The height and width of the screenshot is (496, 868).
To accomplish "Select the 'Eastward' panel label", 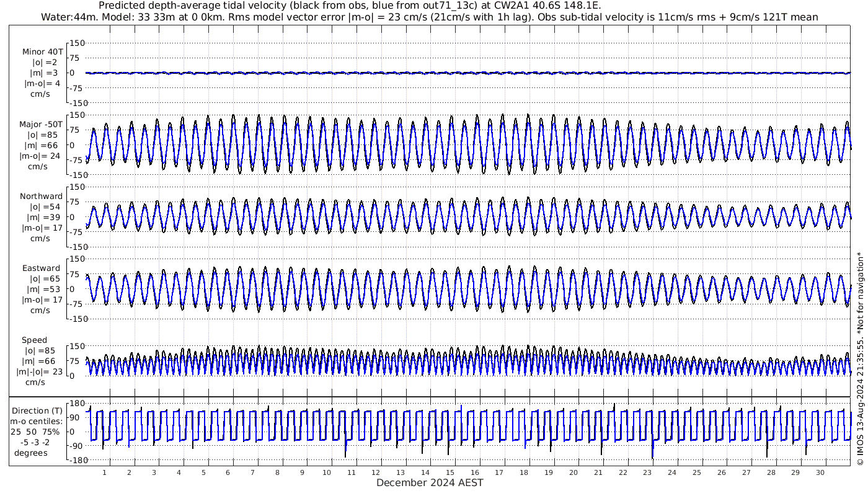I will point(41,268).
